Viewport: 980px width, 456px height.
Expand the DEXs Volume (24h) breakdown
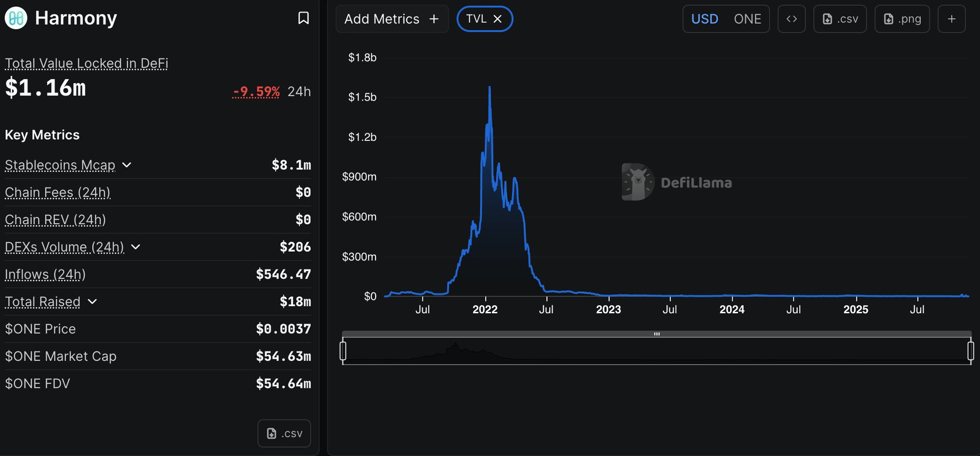tap(136, 247)
